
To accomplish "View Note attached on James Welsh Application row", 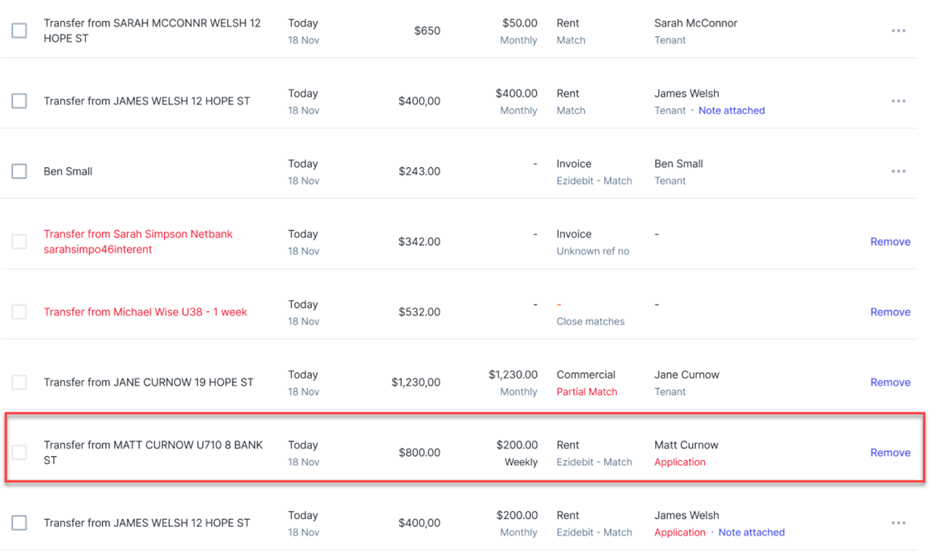I will click(x=751, y=532).
